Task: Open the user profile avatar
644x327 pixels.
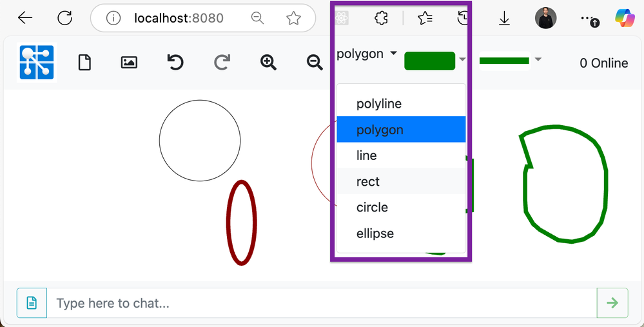Action: tap(545, 18)
